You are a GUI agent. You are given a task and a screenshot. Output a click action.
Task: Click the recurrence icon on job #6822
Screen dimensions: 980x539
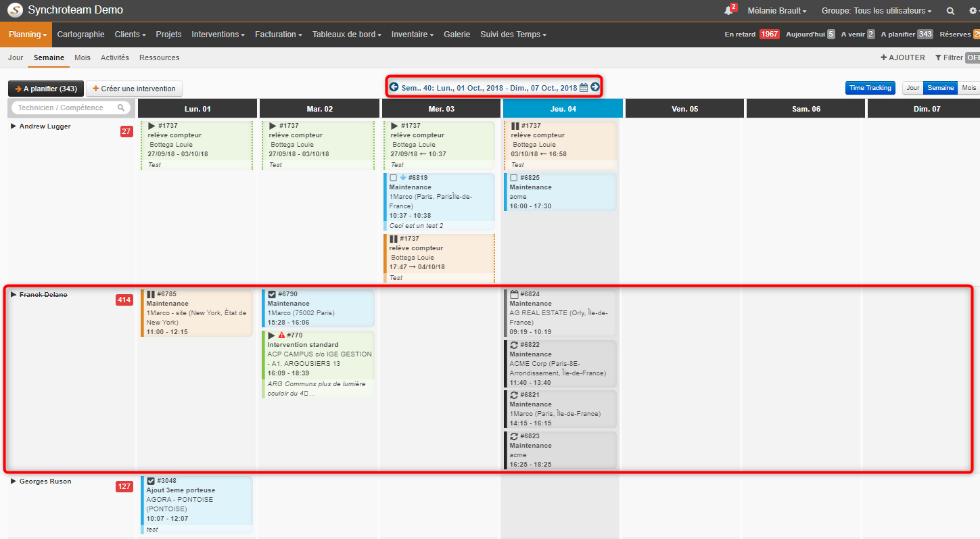[514, 345]
